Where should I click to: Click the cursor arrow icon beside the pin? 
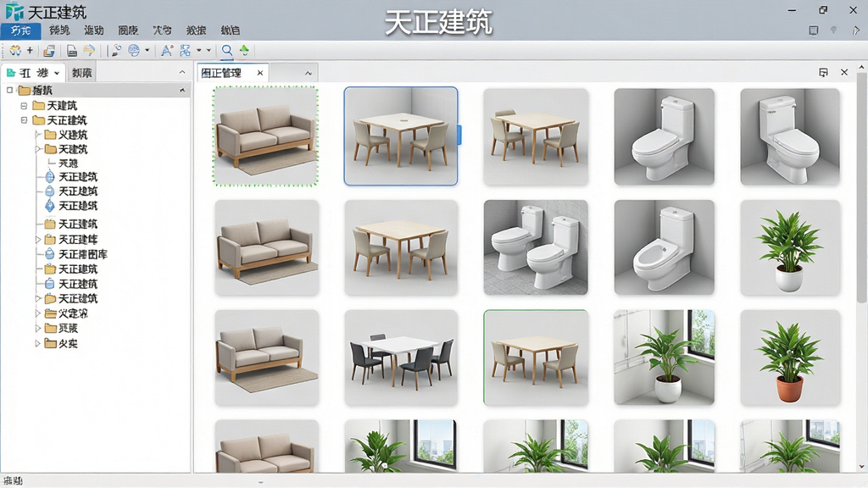[x=855, y=30]
